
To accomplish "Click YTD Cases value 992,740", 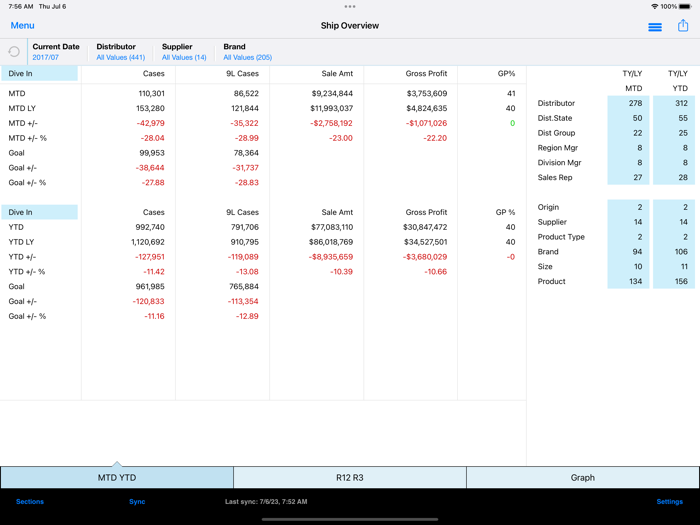I will 150,227.
